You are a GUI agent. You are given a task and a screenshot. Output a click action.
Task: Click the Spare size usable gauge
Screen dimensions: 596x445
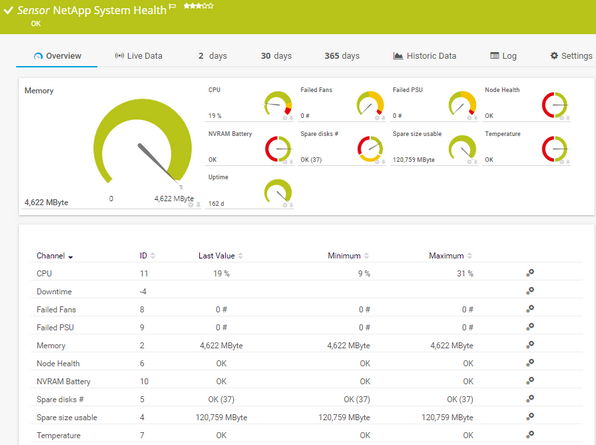462,147
